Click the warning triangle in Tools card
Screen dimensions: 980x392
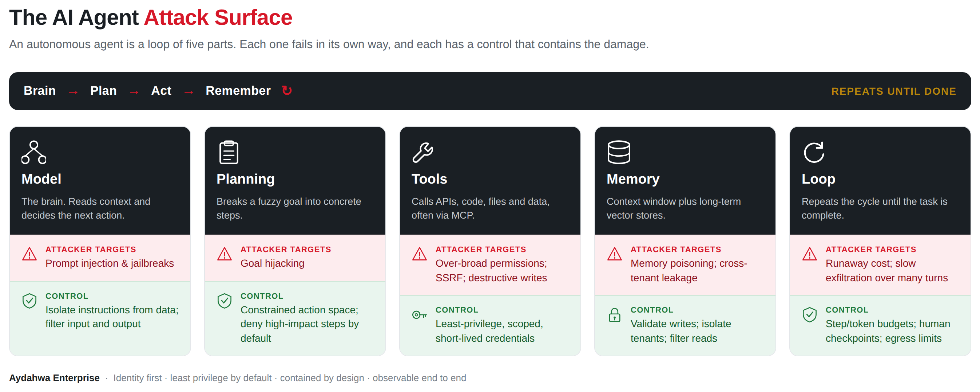pos(420,254)
